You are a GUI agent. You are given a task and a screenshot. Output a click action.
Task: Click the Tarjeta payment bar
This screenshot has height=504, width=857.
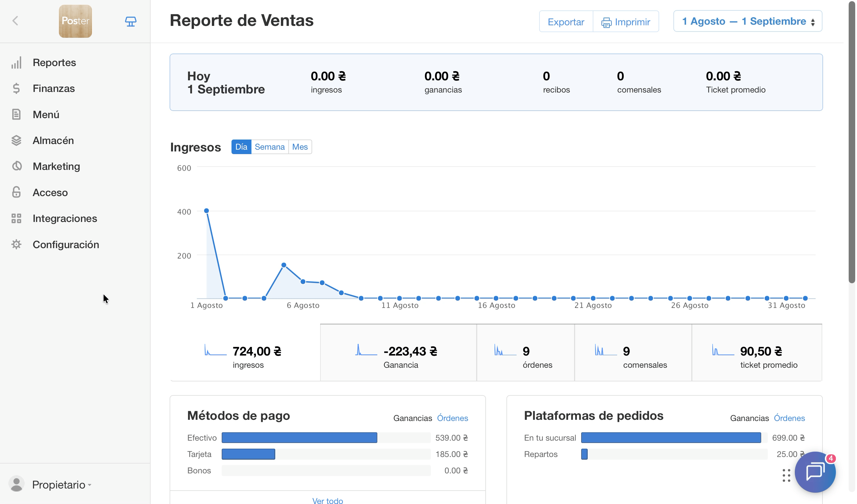(248, 454)
